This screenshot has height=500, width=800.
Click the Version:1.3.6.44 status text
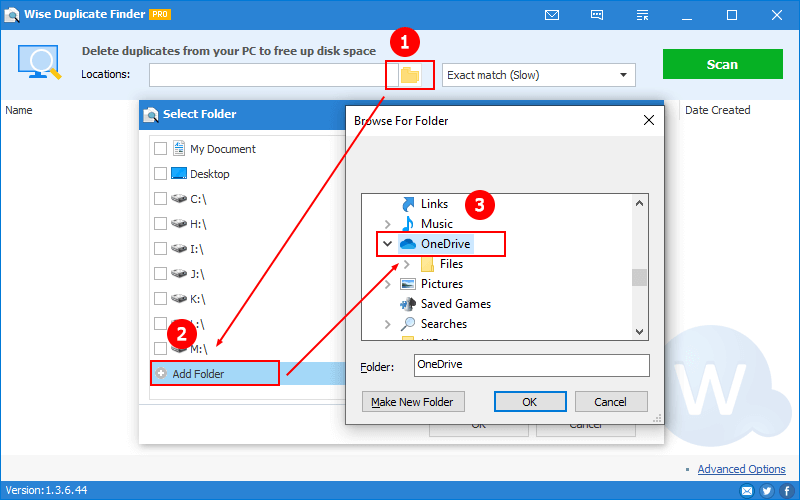[46, 490]
